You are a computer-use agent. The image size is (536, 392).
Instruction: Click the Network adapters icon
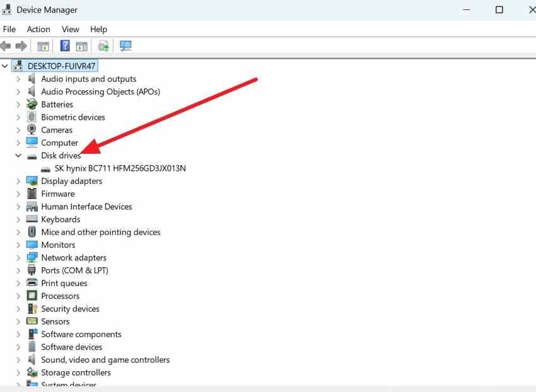tap(32, 257)
